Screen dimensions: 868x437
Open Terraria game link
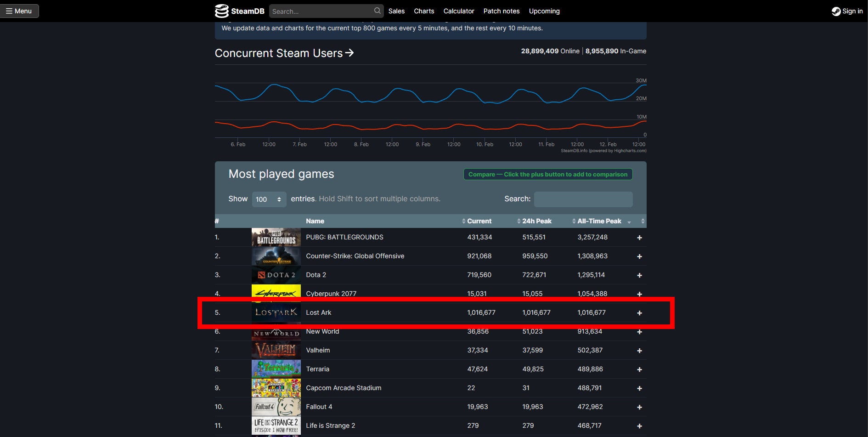[x=317, y=369]
